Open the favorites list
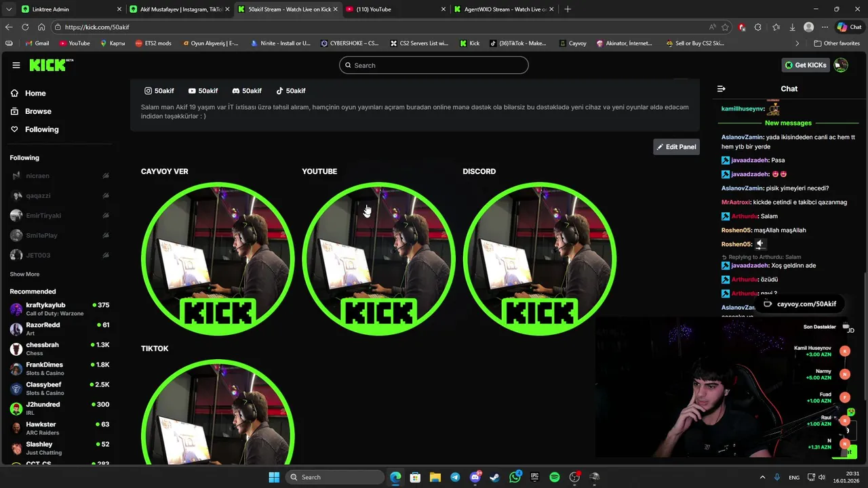The width and height of the screenshot is (868, 488). pyautogui.click(x=776, y=27)
